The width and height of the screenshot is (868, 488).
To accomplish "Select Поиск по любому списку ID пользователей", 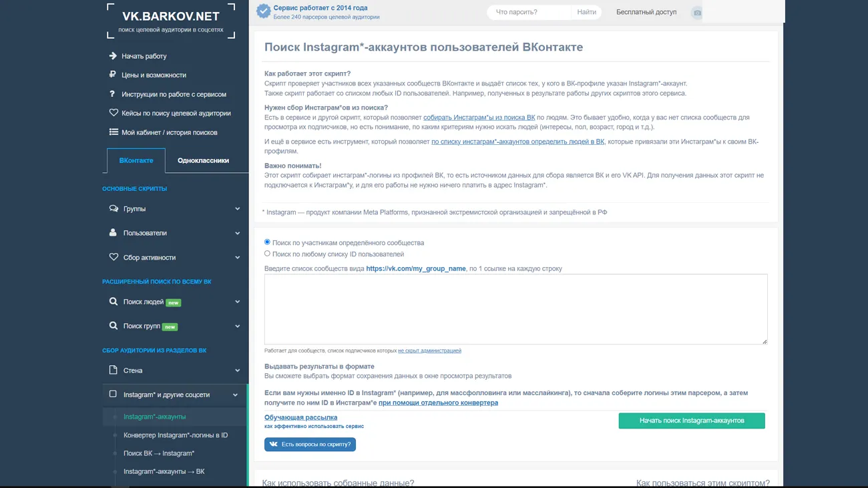I will [x=268, y=254].
